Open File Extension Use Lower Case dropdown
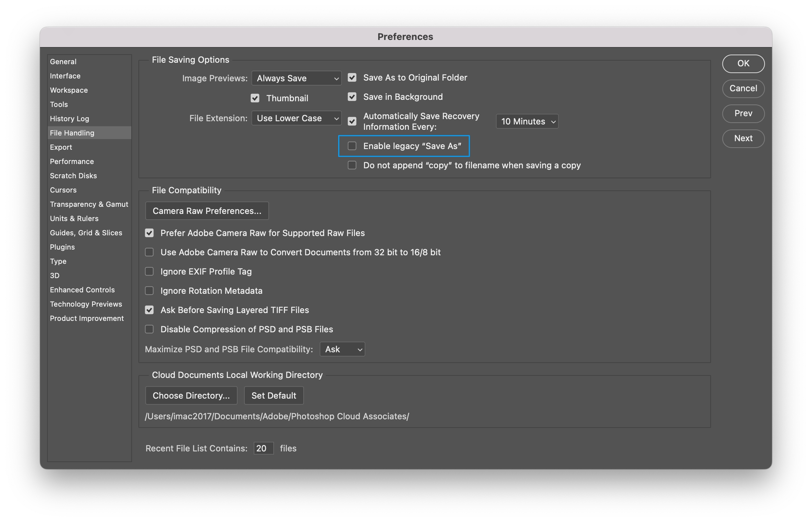The image size is (812, 522). pos(296,118)
